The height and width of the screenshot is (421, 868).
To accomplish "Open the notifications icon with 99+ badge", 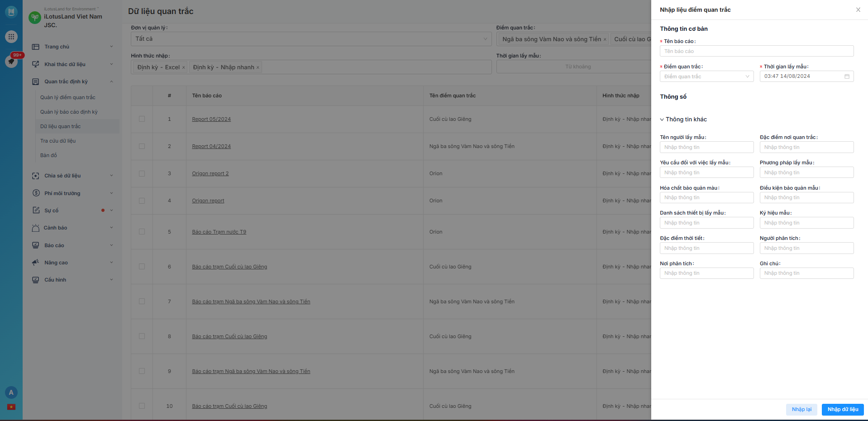I will (11, 61).
